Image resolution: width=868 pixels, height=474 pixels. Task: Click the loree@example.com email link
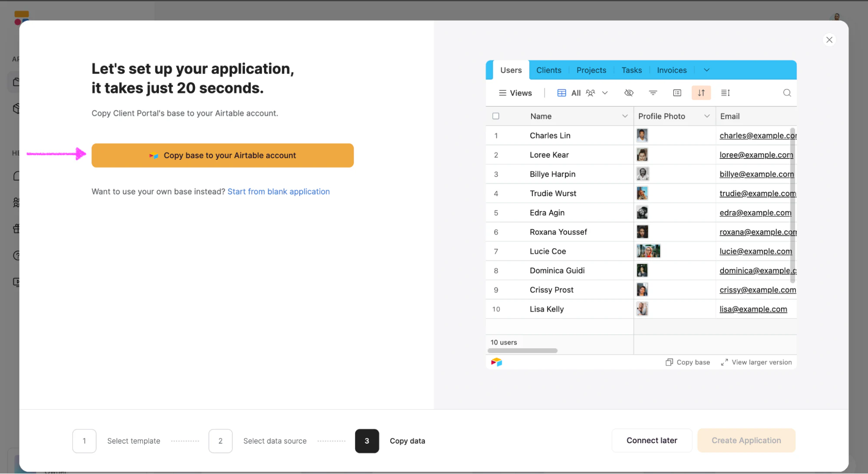[756, 155]
